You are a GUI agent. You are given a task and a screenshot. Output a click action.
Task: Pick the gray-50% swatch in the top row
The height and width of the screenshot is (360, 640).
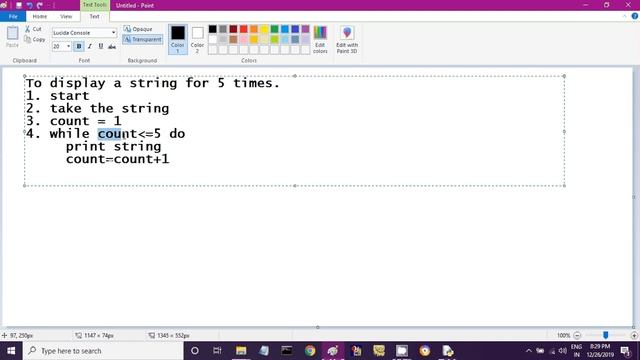tap(223, 29)
